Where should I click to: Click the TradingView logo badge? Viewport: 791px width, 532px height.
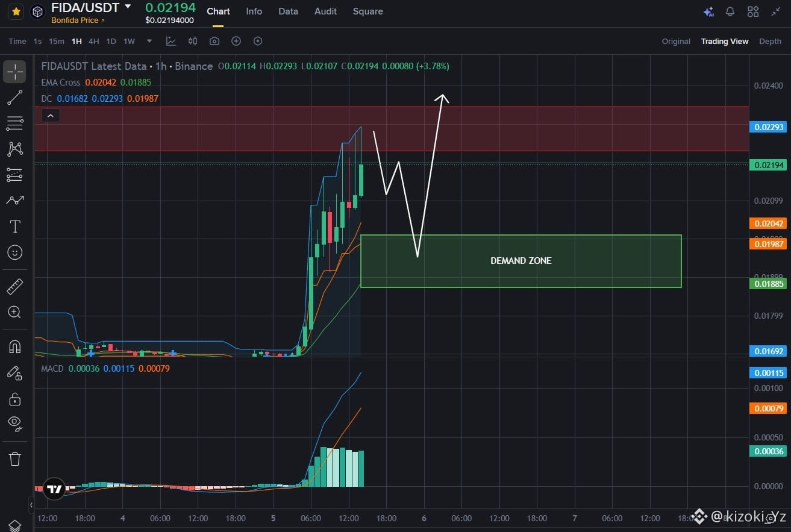pos(55,489)
